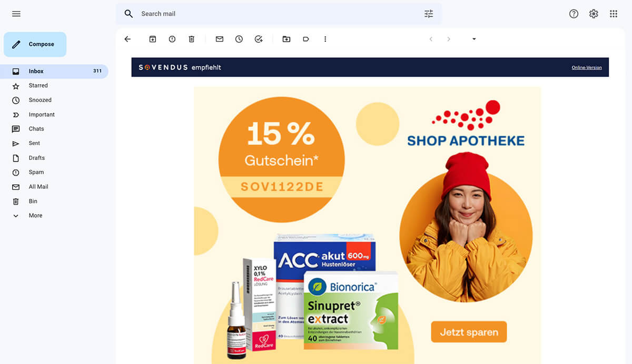Delete the open email
The width and height of the screenshot is (632, 364).
point(192,39)
